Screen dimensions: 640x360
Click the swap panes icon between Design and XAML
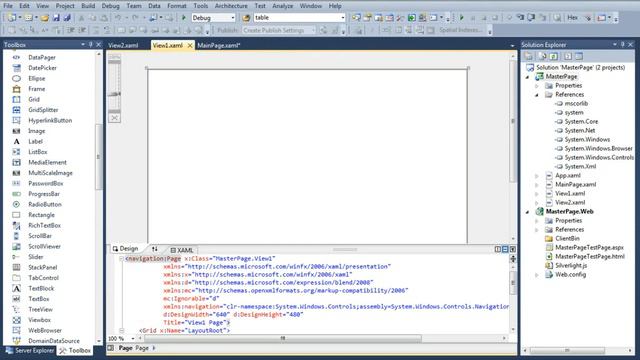pos(155,249)
